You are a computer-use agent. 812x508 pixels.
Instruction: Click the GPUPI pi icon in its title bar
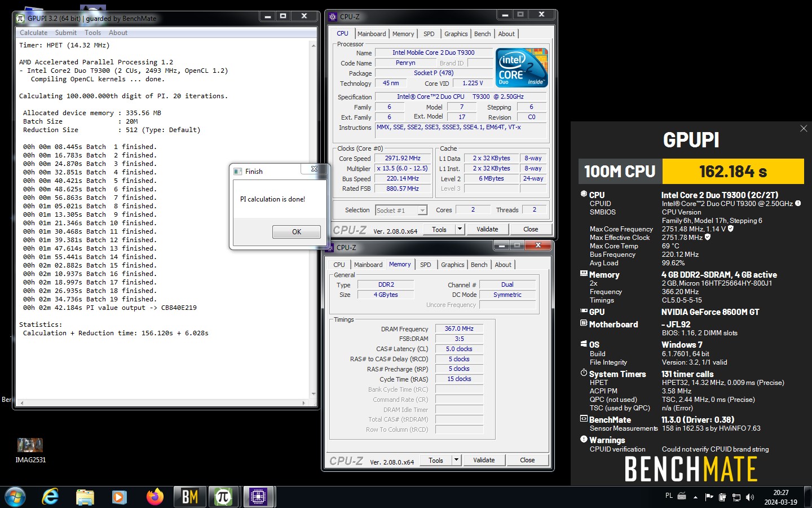pos(20,18)
